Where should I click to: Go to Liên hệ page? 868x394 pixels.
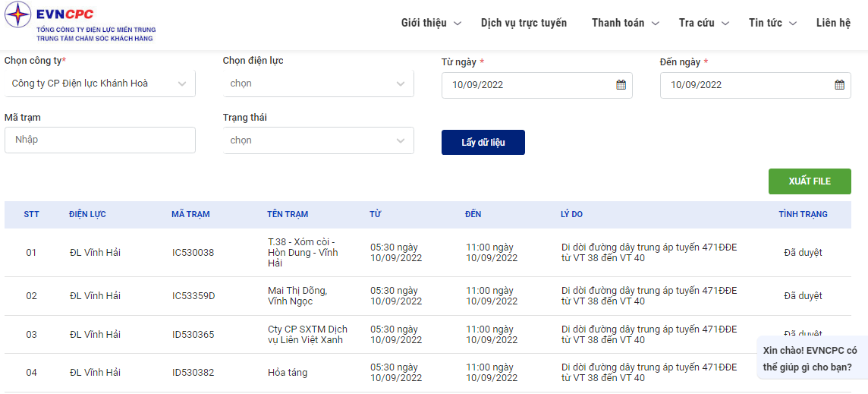(833, 24)
